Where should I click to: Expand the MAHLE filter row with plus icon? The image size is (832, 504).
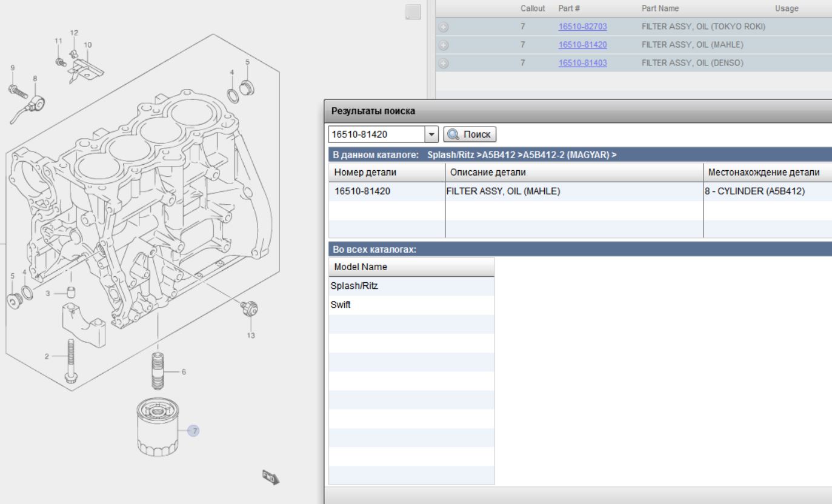tap(442, 45)
